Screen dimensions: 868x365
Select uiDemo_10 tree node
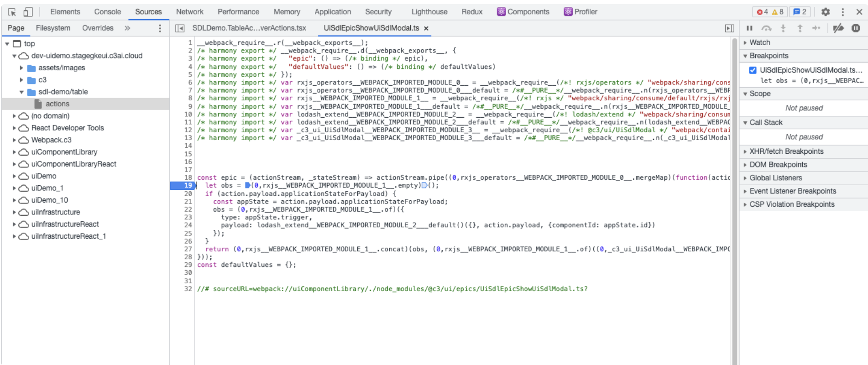(49, 200)
